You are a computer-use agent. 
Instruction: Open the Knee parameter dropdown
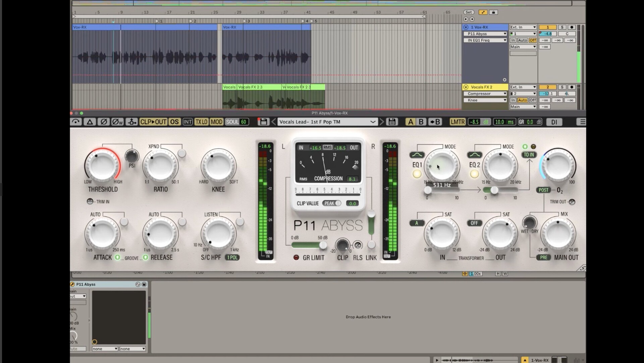pyautogui.click(x=485, y=100)
